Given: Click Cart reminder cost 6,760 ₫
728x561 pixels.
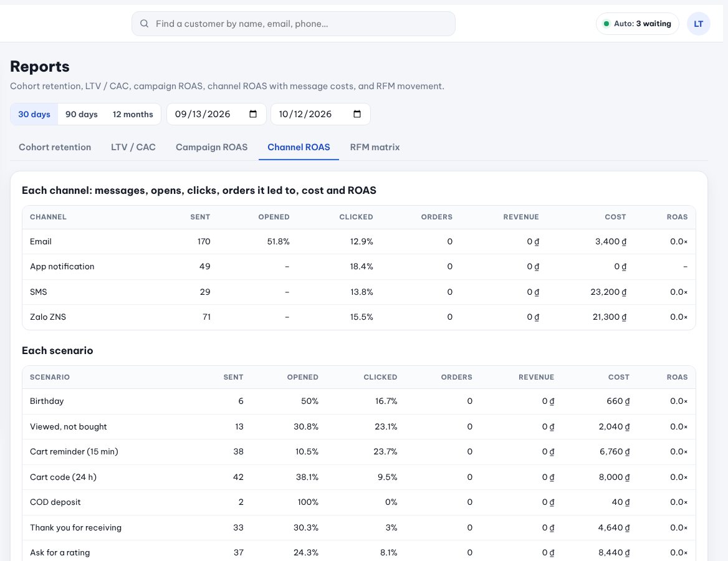Looking at the screenshot, I should pyautogui.click(x=615, y=452).
